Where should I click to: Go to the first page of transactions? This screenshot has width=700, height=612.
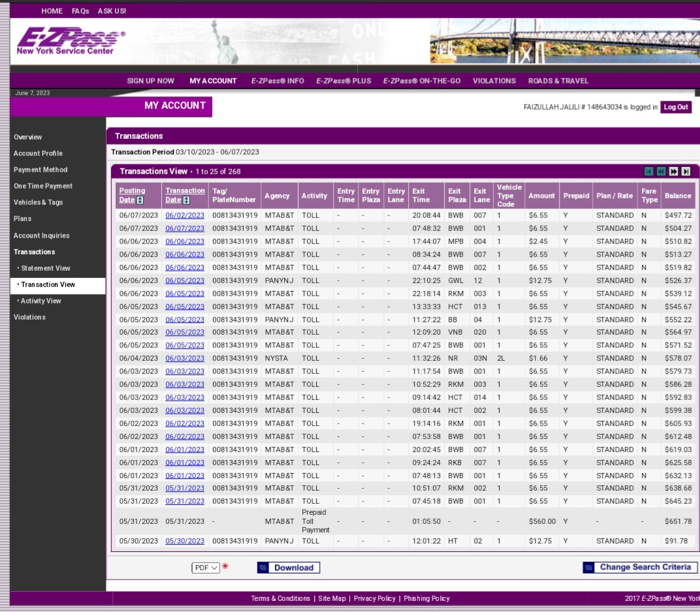(x=648, y=172)
